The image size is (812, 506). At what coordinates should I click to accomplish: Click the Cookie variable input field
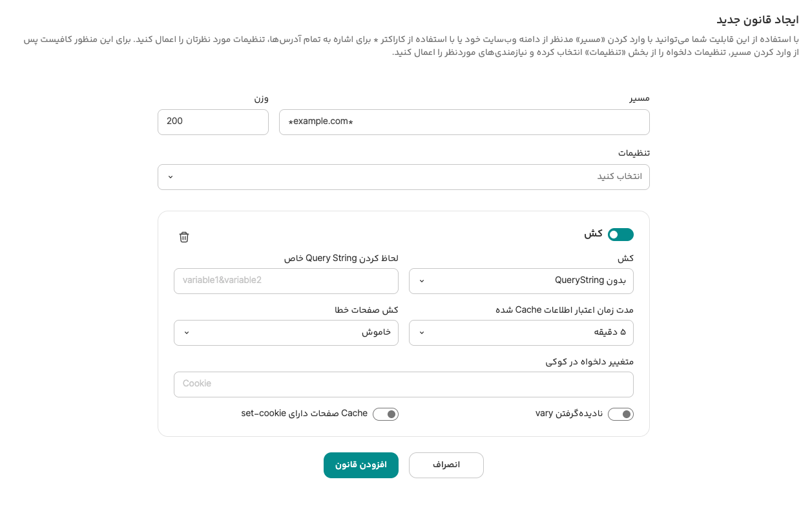(x=403, y=385)
